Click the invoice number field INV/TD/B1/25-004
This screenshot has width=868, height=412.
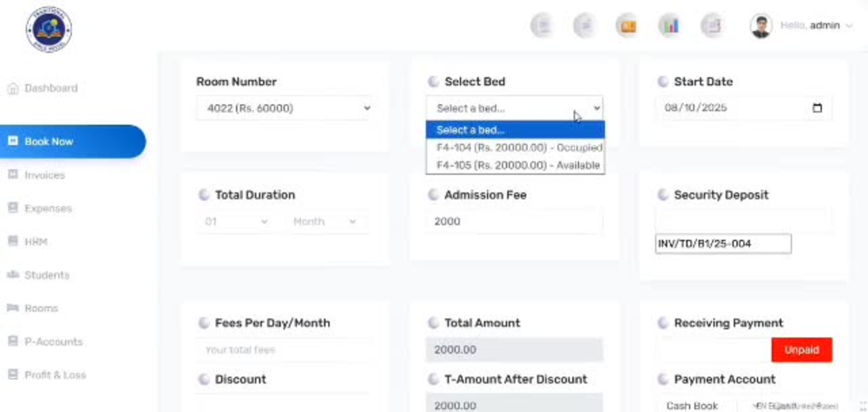coord(723,244)
